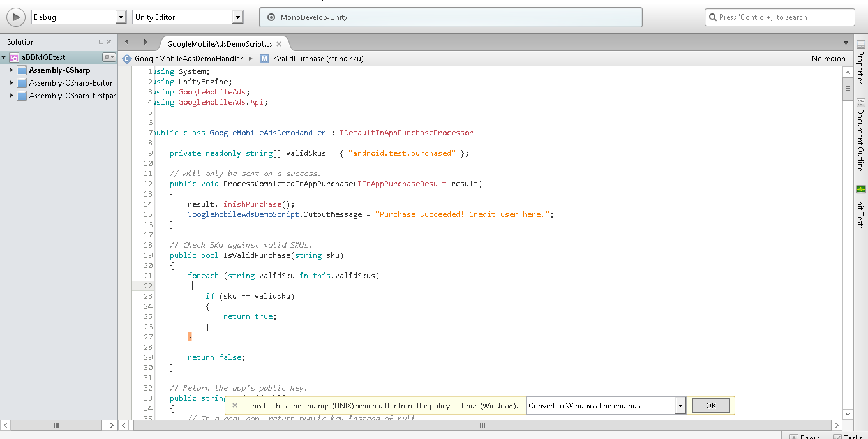Click OK to convert line endings

710,406
